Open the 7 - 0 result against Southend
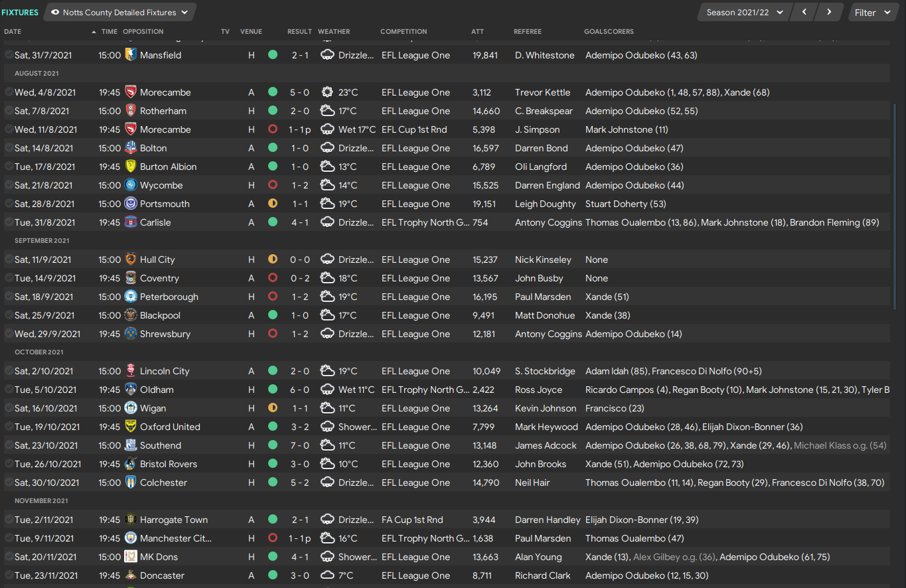This screenshot has height=588, width=906. (300, 445)
